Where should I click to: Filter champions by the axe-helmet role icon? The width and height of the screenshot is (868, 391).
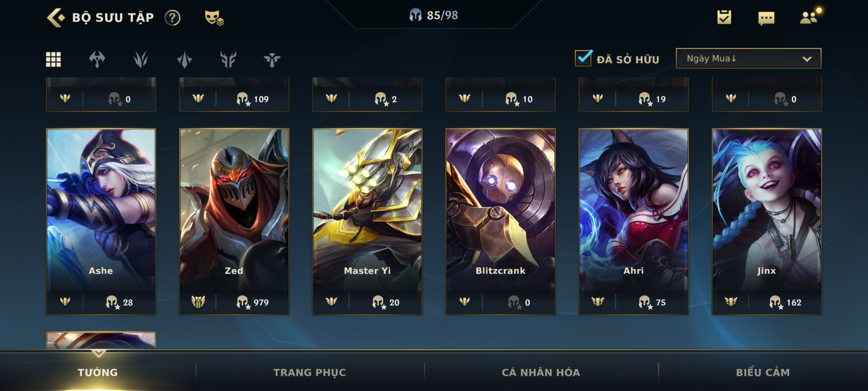coord(97,59)
